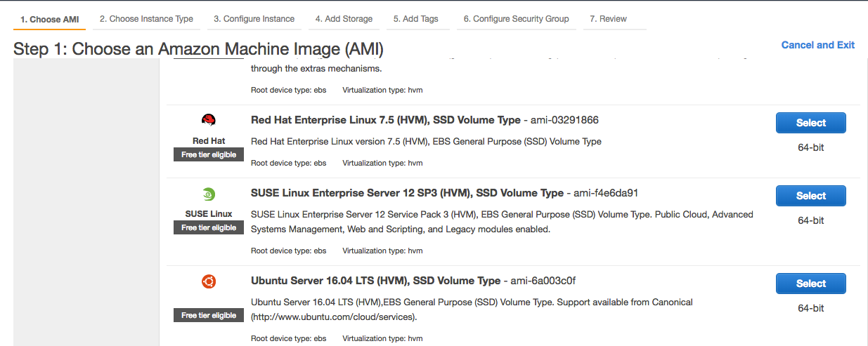Click the SUSE Linux Free tier eligible badge
Screen dimensions: 868x346
(209, 227)
